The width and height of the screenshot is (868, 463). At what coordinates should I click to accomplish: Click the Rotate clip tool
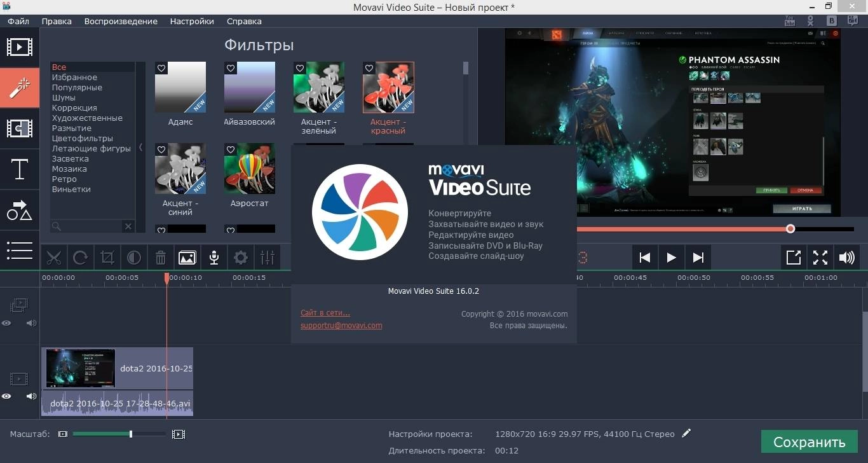coord(81,258)
